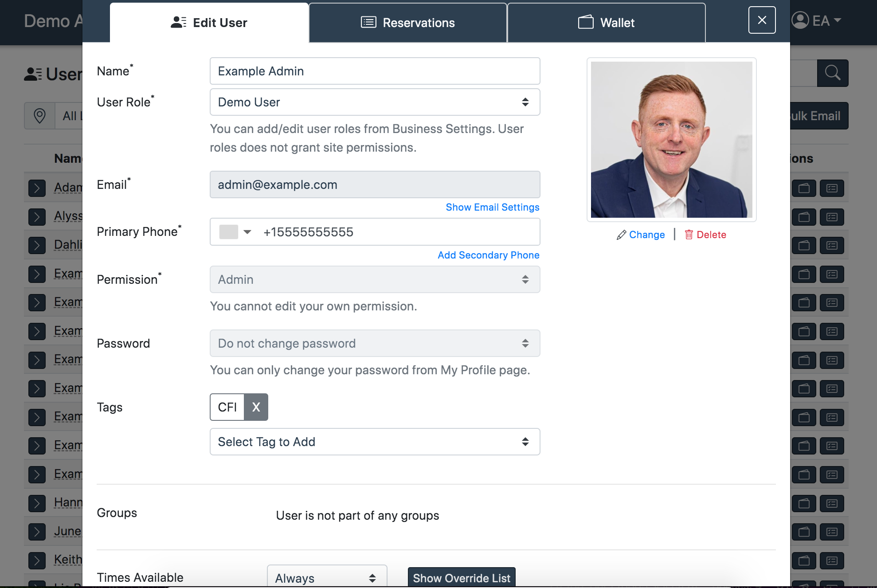Screen dimensions: 877x588
Task: Click reservations icon in Alyssa's row
Action: click(x=831, y=217)
